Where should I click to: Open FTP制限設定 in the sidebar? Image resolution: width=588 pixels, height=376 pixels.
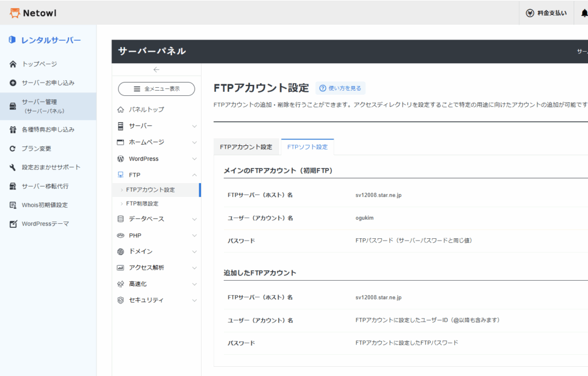tap(142, 203)
